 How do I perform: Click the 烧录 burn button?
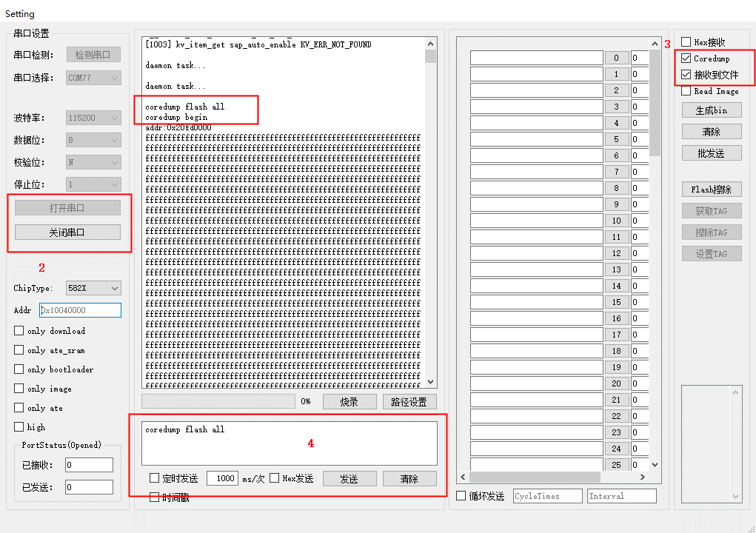pyautogui.click(x=349, y=401)
